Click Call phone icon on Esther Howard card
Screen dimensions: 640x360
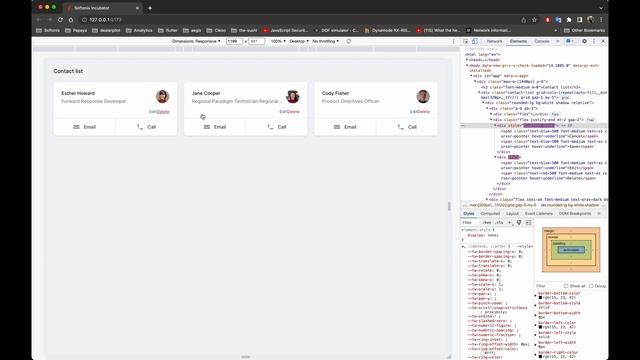click(140, 127)
